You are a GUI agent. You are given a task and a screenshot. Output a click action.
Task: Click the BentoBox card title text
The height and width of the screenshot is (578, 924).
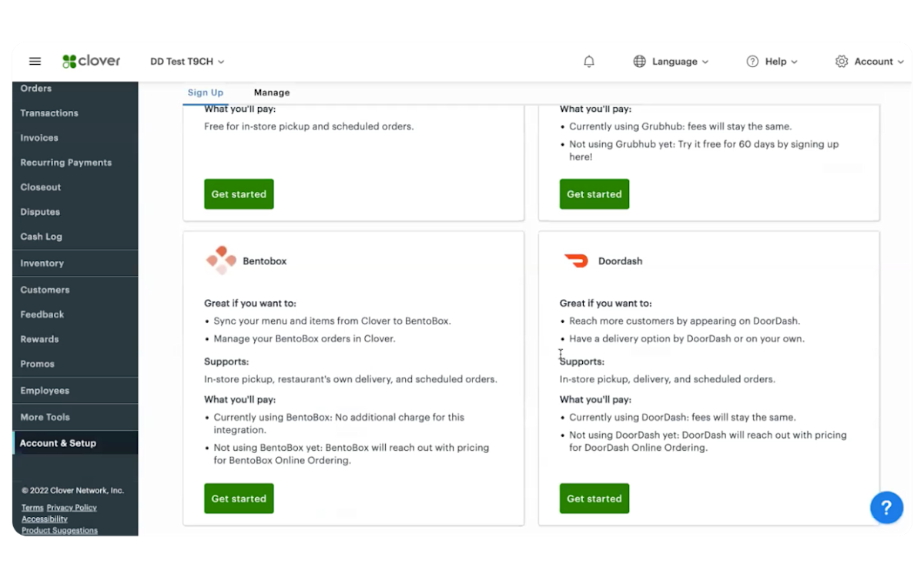[264, 261]
